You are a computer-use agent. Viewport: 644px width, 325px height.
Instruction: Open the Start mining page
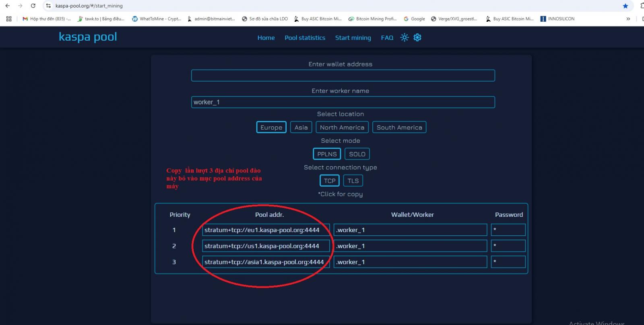[x=353, y=38]
